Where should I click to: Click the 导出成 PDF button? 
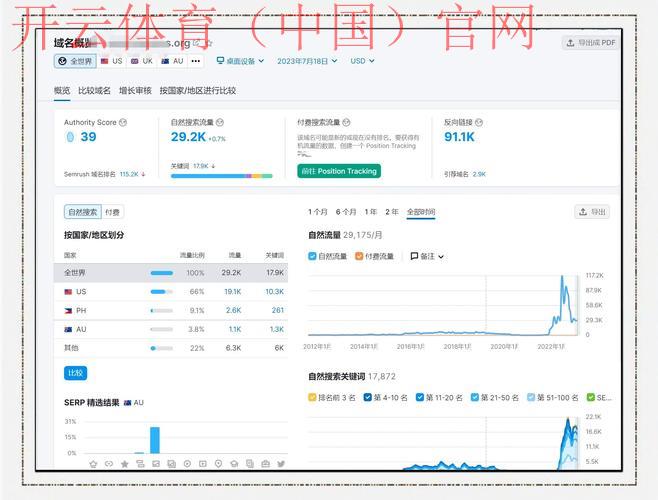pos(590,43)
